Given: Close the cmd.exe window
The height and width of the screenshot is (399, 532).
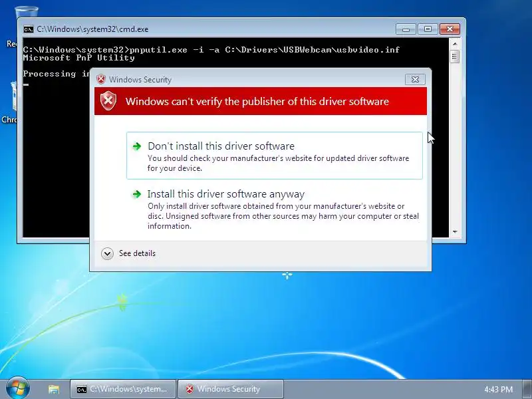Looking at the screenshot, I should pos(450,29).
